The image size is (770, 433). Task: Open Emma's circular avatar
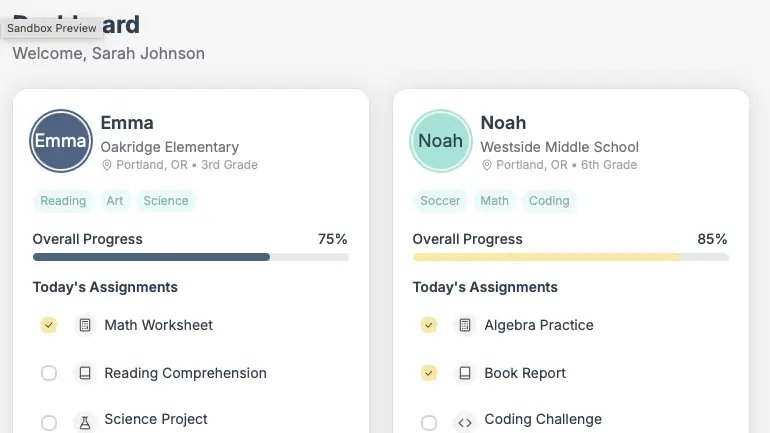pyautogui.click(x=61, y=141)
